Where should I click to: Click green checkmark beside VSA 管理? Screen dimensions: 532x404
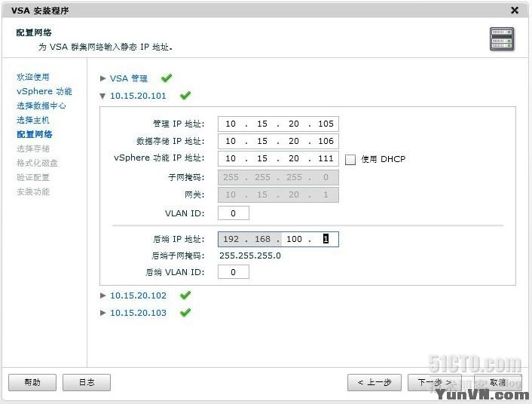[167, 78]
